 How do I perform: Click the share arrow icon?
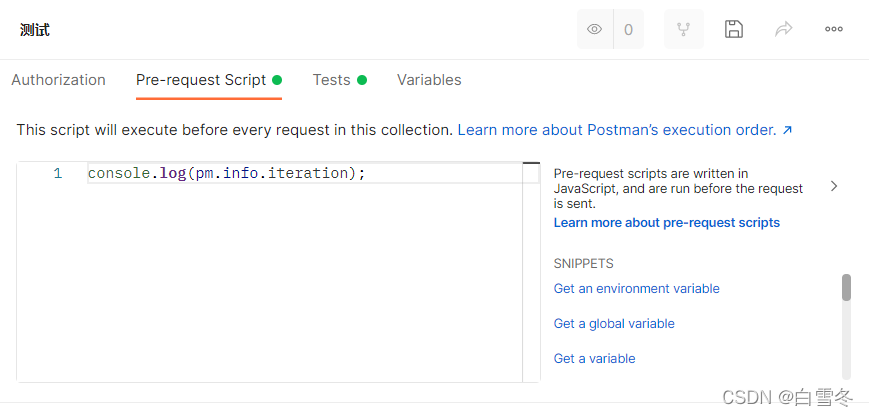784,30
